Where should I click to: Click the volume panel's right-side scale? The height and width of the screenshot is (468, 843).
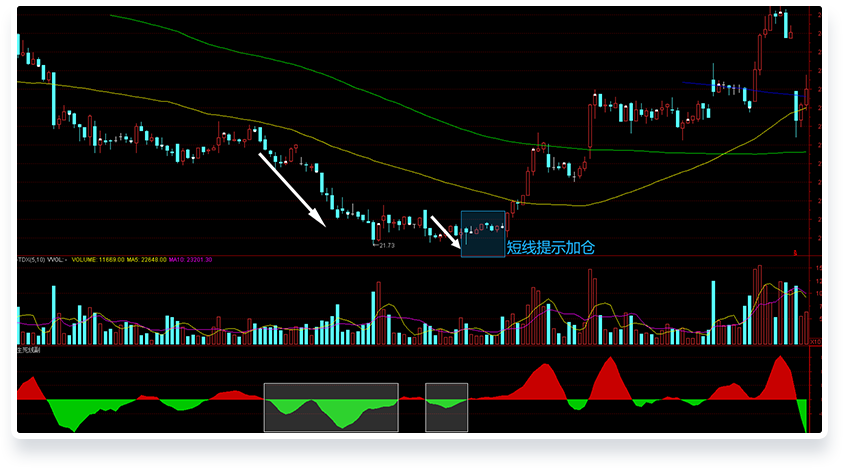(x=818, y=300)
